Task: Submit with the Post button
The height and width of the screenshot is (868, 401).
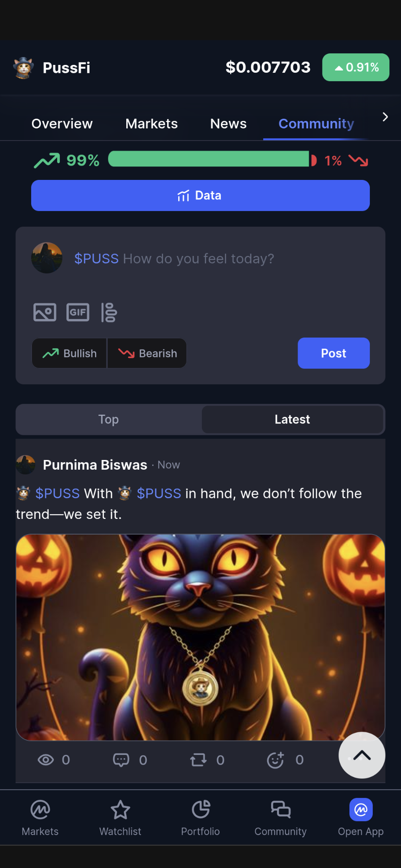Action: click(x=334, y=353)
